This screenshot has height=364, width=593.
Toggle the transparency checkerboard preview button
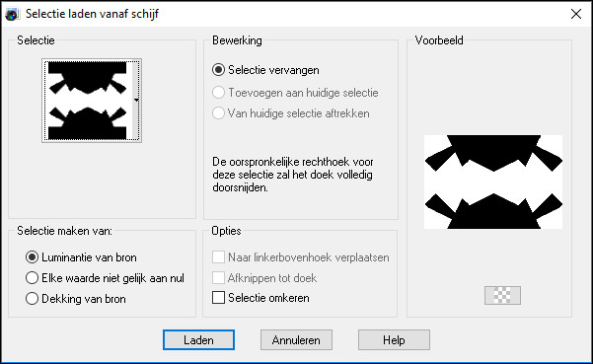[502, 295]
